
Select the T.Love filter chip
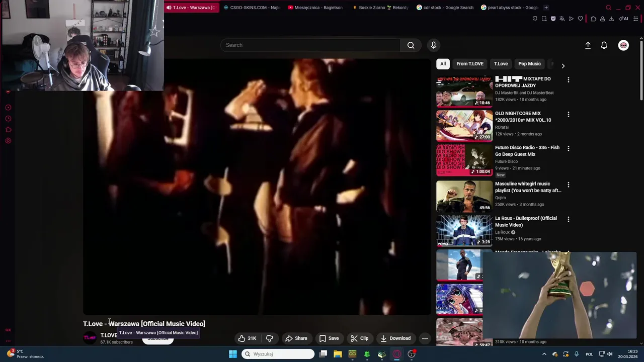pos(501,64)
